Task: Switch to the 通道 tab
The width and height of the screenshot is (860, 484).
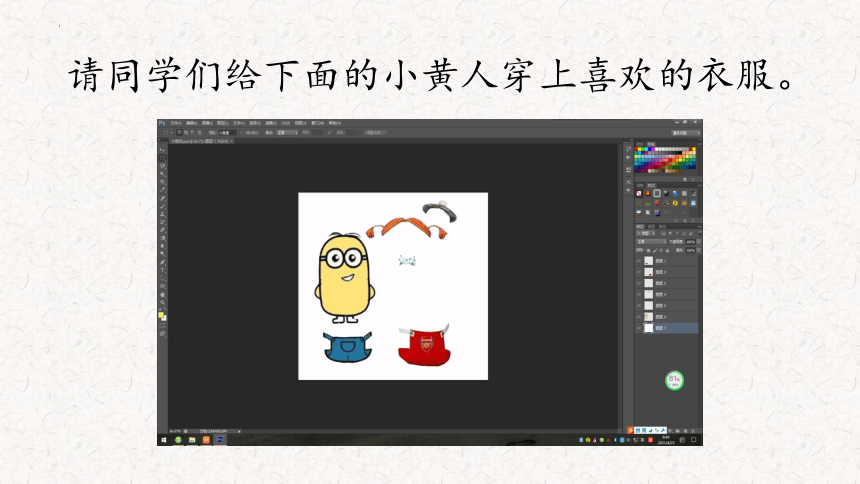Action: [651, 227]
